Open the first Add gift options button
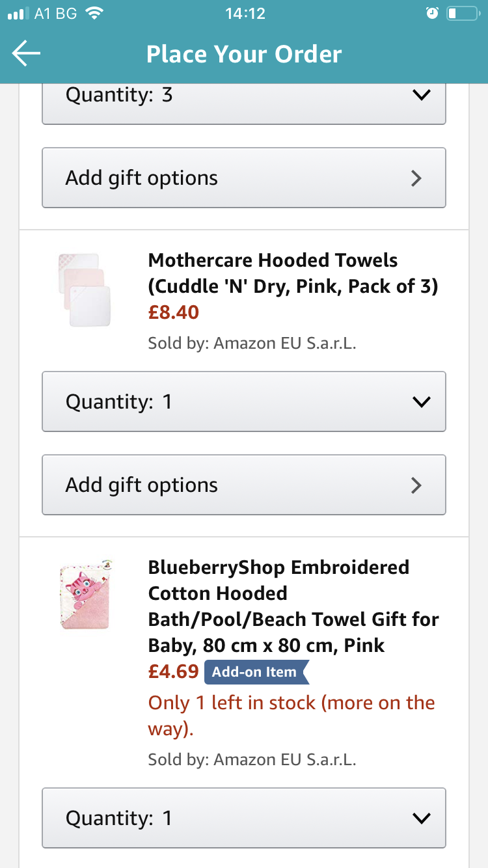Viewport: 488px width, 868px height. click(x=243, y=178)
